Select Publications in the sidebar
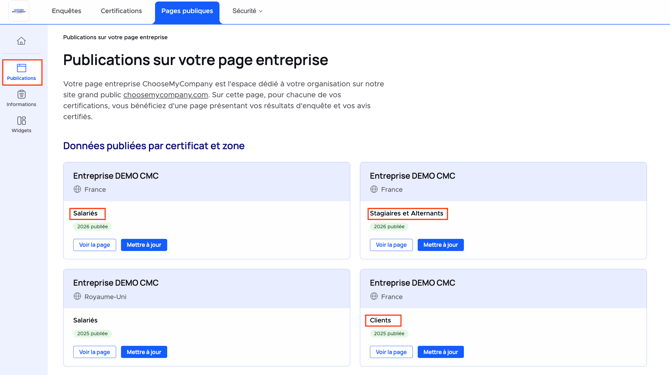Image resolution: width=670 pixels, height=375 pixels. pos(21,72)
